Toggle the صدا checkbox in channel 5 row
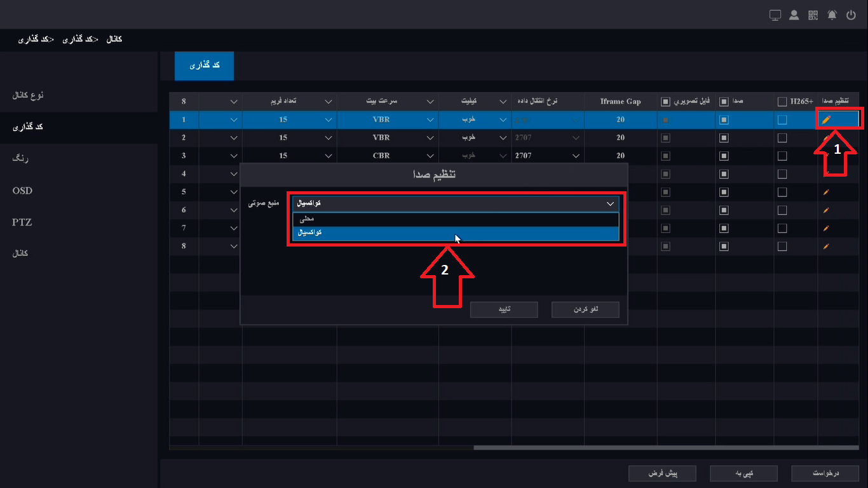The image size is (868, 488). (724, 192)
